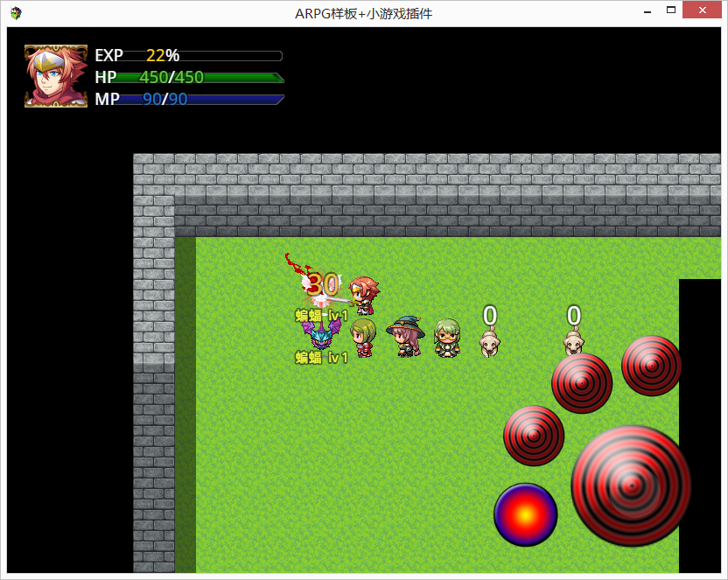Viewport: 728px width, 580px height.
Task: Click the 0 above the right dog
Action: click(x=574, y=316)
